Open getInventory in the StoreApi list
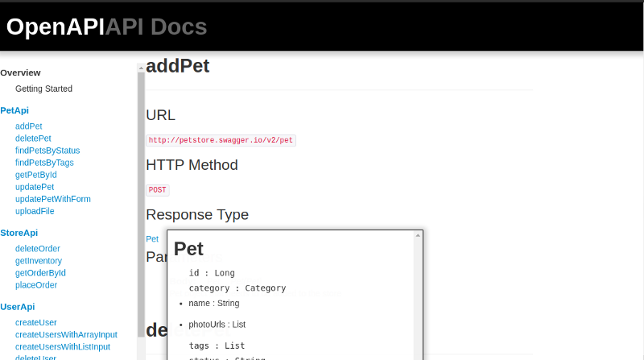This screenshot has height=360, width=644. tap(39, 261)
